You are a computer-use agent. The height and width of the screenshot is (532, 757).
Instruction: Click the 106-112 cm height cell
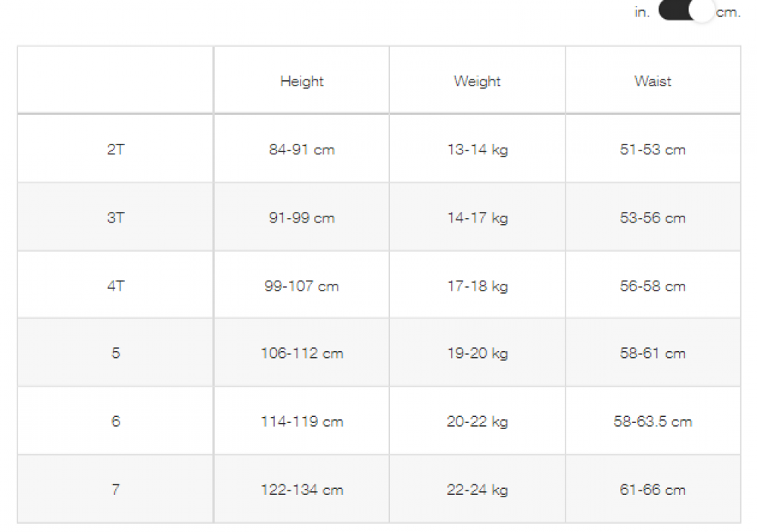click(x=301, y=353)
